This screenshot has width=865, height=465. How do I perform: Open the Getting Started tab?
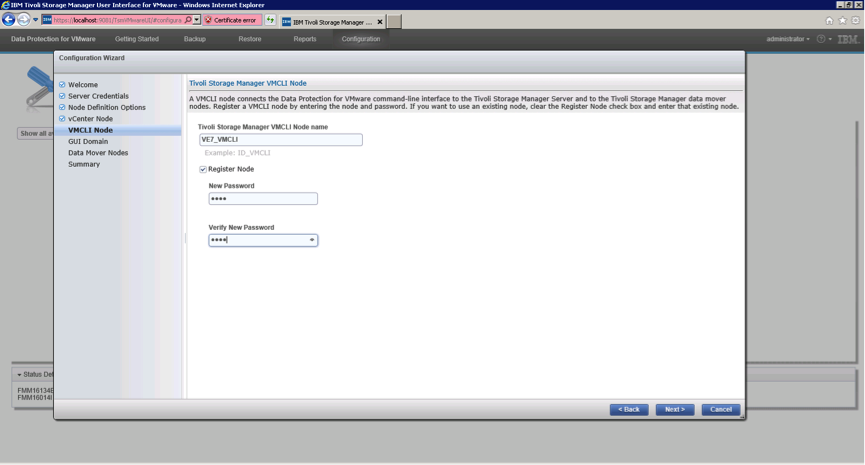137,39
